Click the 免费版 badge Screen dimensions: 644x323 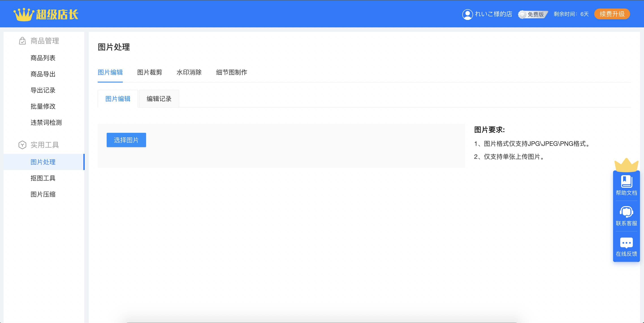pyautogui.click(x=533, y=14)
